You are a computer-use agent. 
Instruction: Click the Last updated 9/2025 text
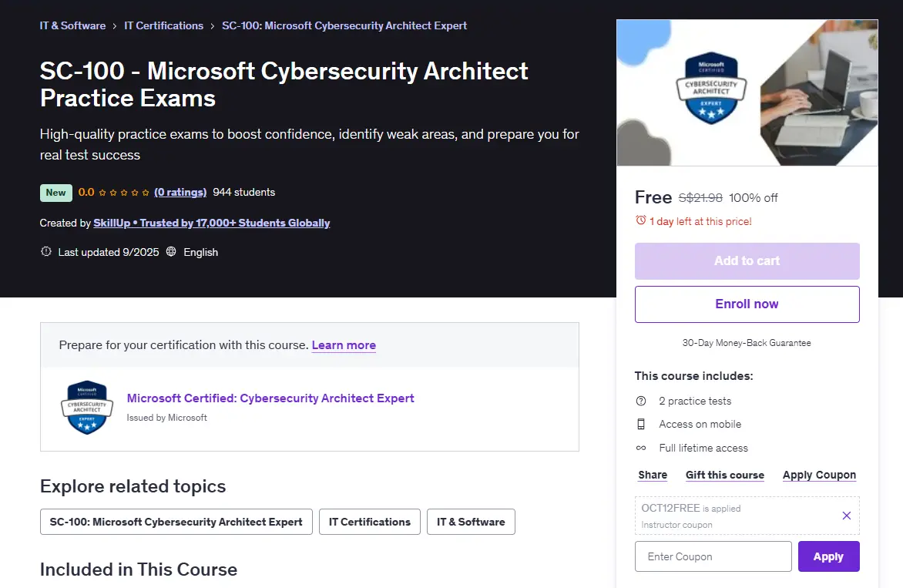click(109, 252)
